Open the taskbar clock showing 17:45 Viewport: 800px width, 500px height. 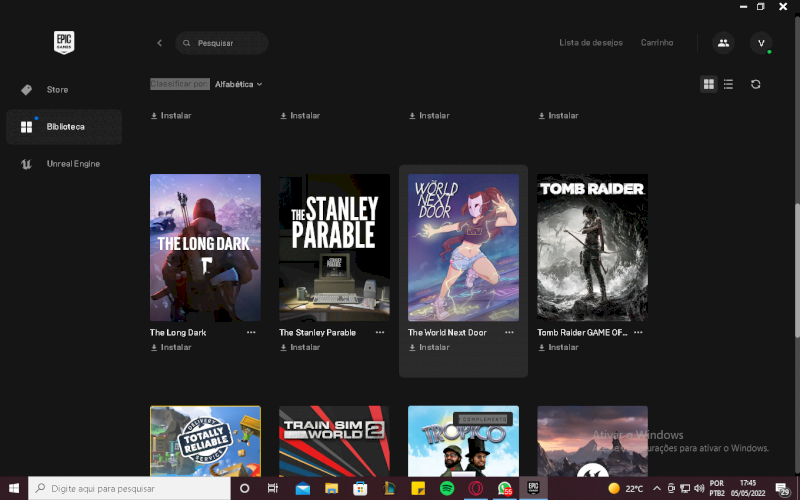748,488
